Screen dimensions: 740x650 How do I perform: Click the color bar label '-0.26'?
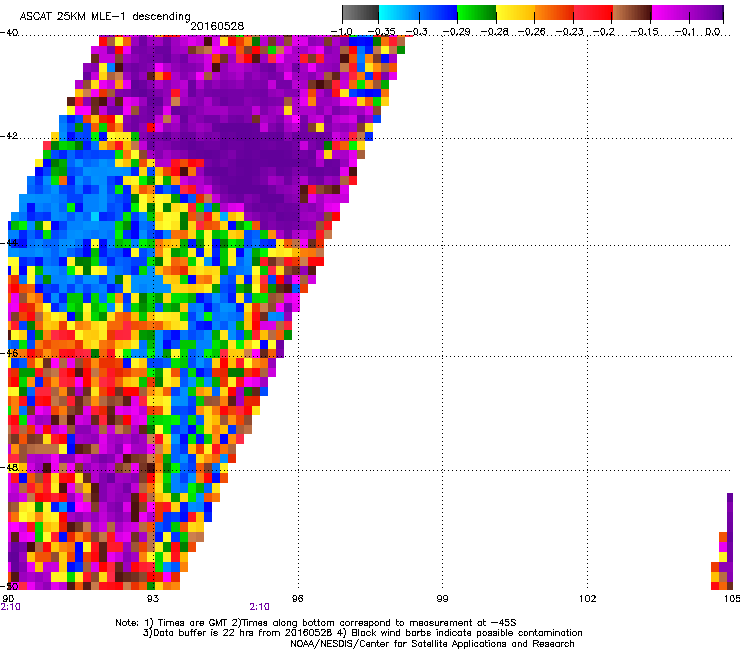click(x=532, y=32)
